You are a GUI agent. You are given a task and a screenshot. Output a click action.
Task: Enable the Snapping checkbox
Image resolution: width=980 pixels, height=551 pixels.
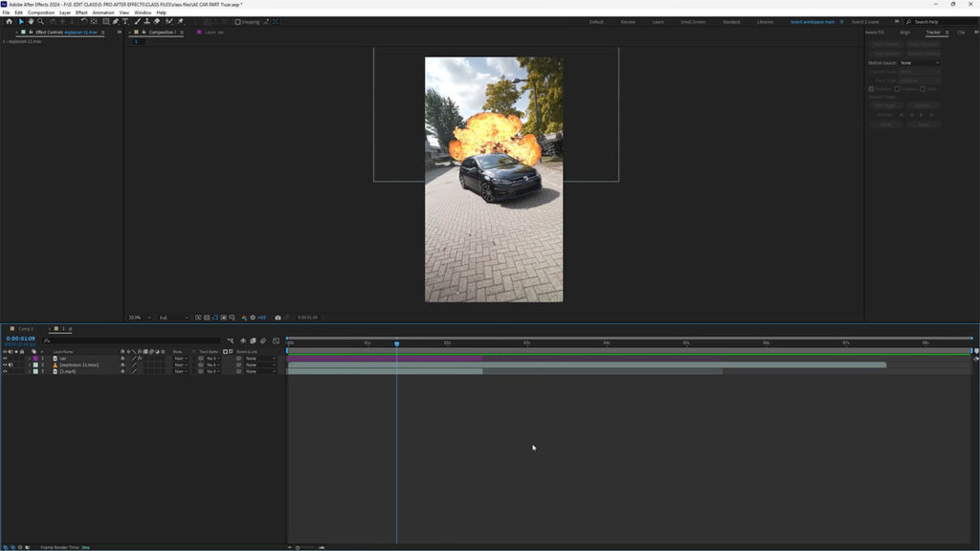[238, 21]
